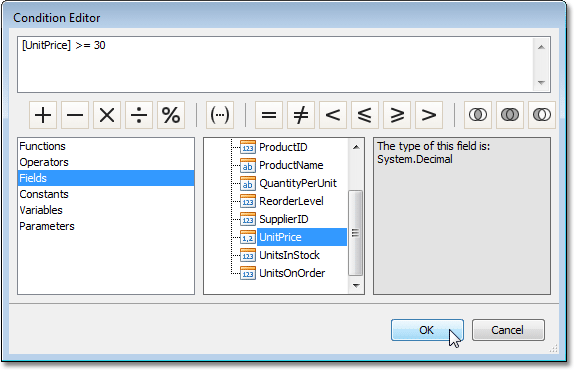
Task: Select the Functions category
Action: 106,146
